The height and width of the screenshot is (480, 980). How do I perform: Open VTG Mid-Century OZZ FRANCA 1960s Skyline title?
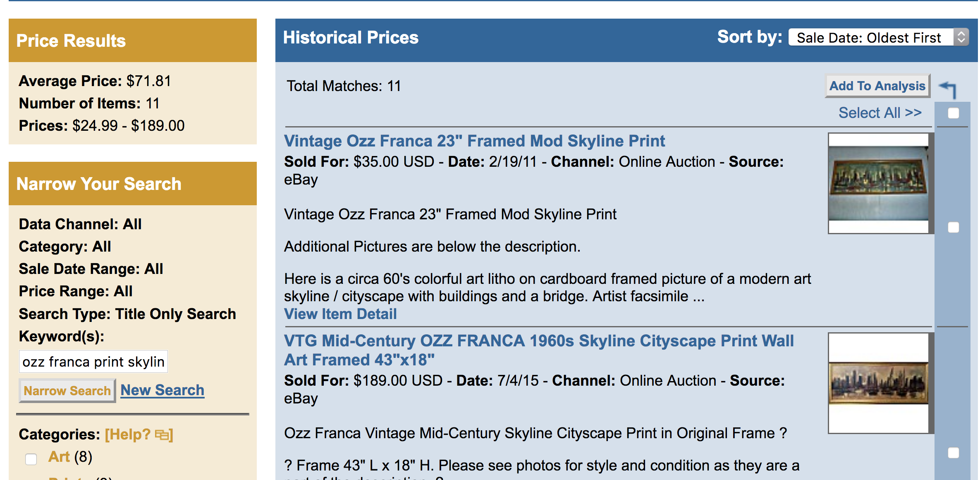tap(539, 350)
